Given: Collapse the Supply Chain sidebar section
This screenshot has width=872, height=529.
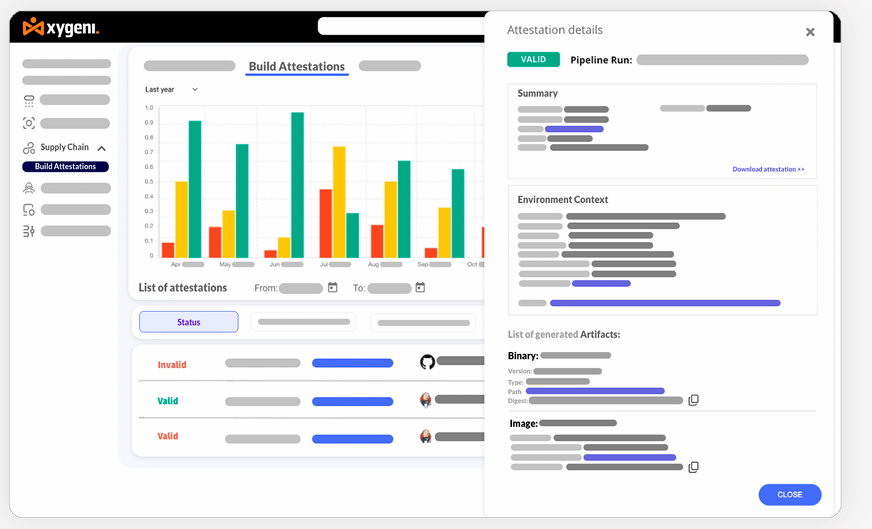Looking at the screenshot, I should click(102, 148).
